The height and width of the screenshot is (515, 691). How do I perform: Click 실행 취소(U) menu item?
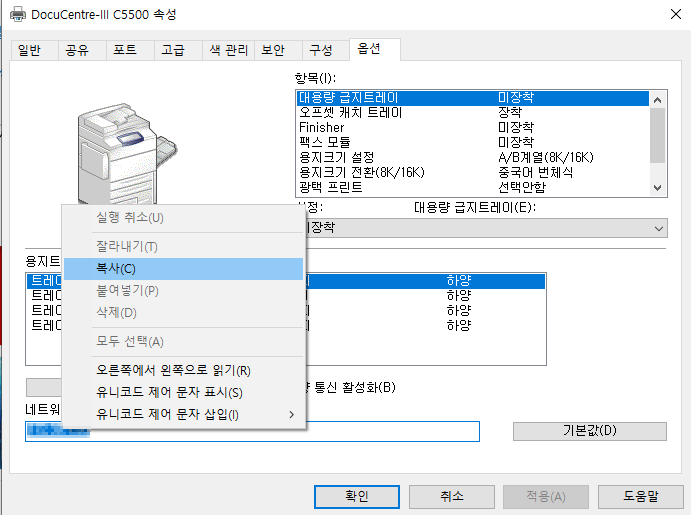[183, 218]
